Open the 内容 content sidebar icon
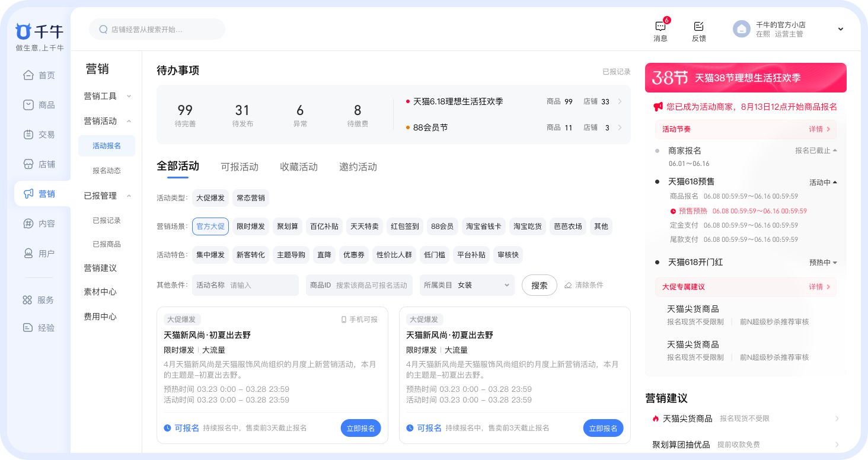Viewport: 868px width, 460px height. (28, 223)
